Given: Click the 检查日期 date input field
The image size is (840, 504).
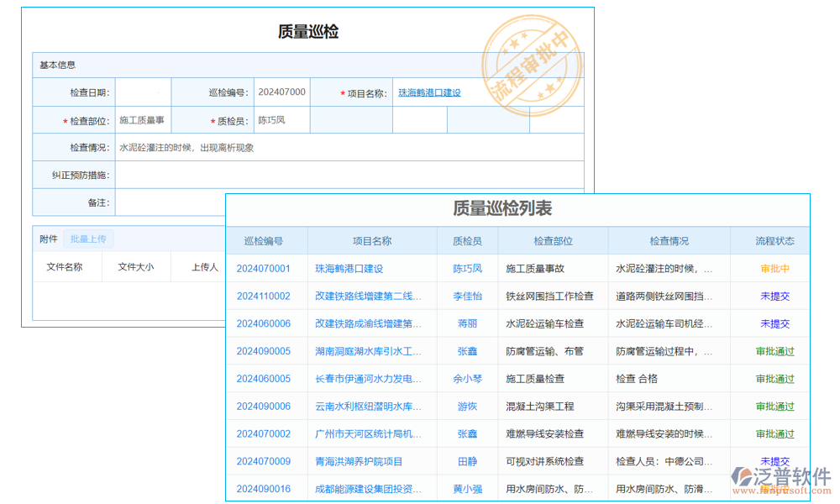Looking at the screenshot, I should pos(141,92).
